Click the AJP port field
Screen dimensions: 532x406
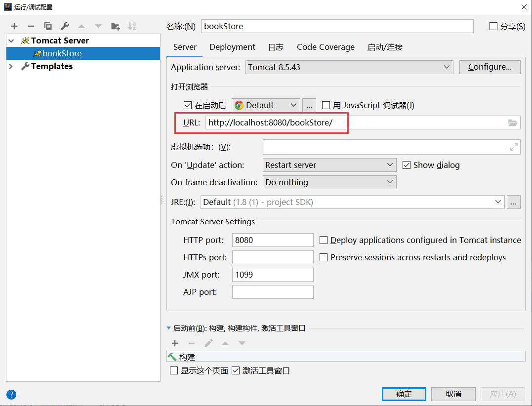coord(273,292)
